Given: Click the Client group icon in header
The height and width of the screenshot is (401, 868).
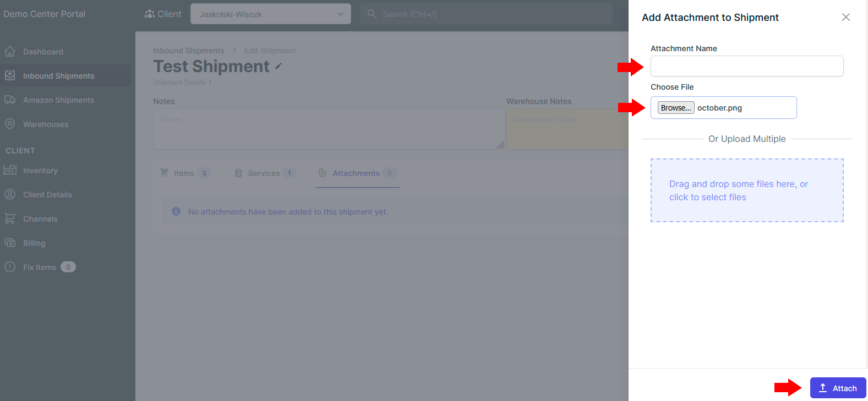Looking at the screenshot, I should [x=150, y=14].
